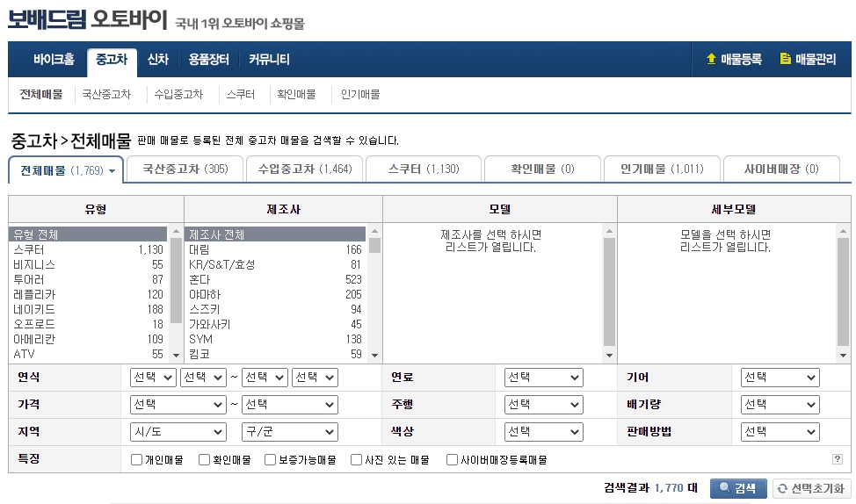Select 혼다 in the 제조사 list
Viewport: 856px width, 504px height.
(x=275, y=279)
